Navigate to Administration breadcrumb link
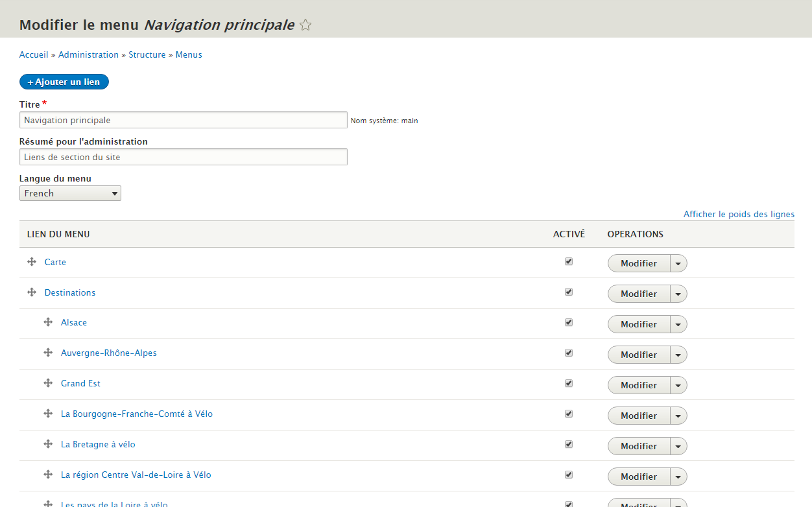The image size is (812, 507). [x=88, y=55]
